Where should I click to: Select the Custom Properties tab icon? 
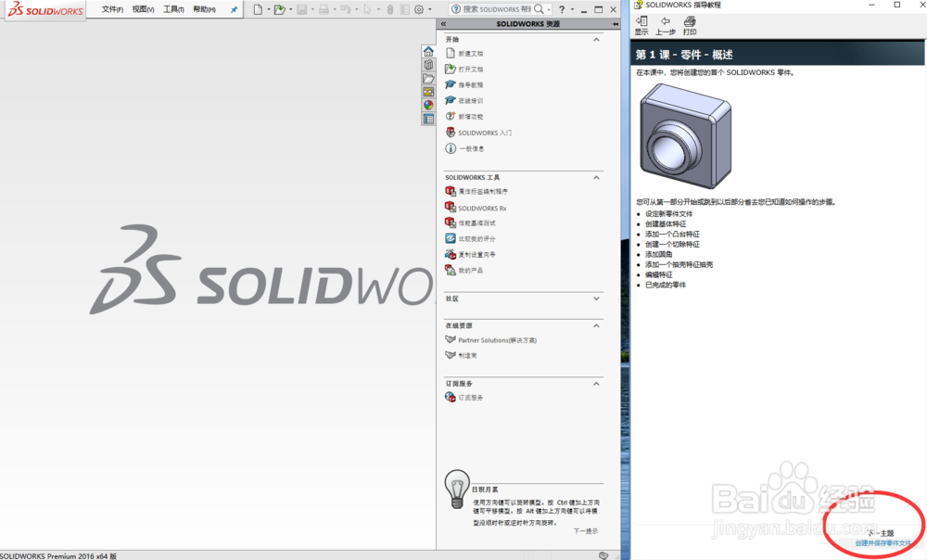tap(428, 119)
